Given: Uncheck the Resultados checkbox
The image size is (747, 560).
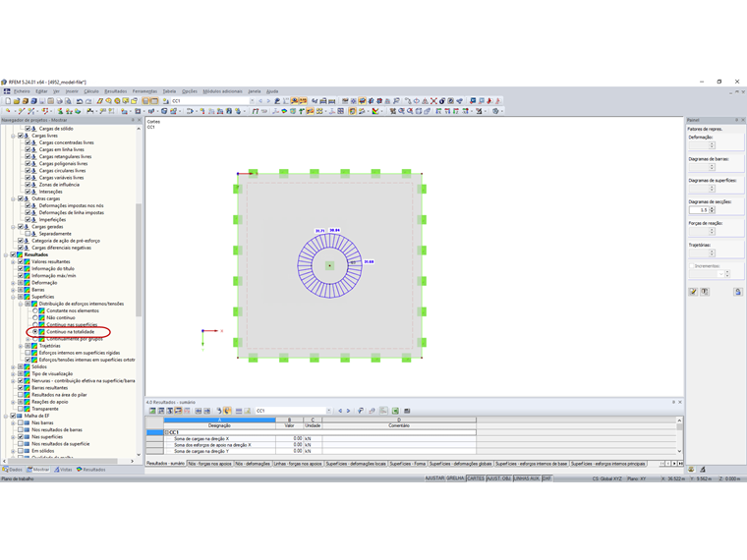Looking at the screenshot, I should click(x=14, y=254).
